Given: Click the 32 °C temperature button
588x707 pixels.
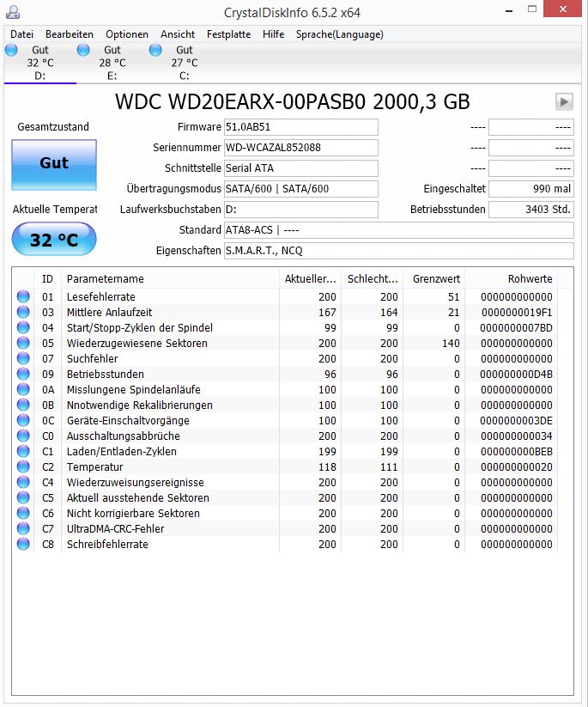Looking at the screenshot, I should (x=54, y=239).
